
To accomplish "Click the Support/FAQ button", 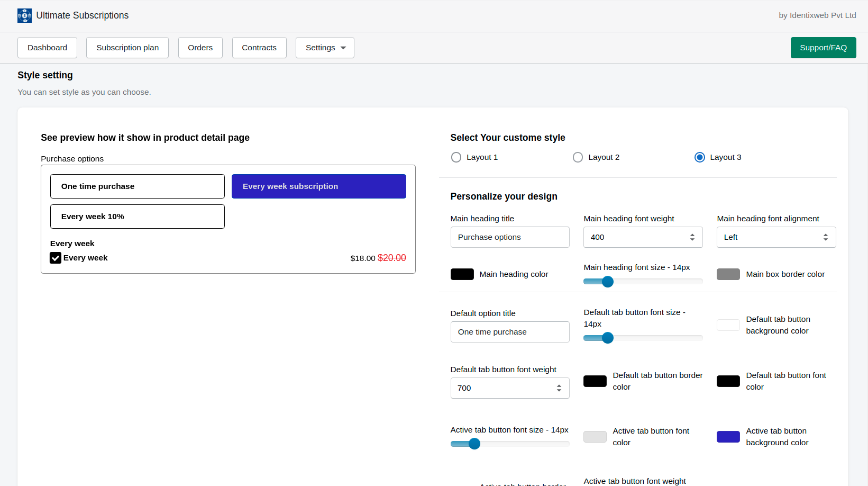I will click(823, 48).
